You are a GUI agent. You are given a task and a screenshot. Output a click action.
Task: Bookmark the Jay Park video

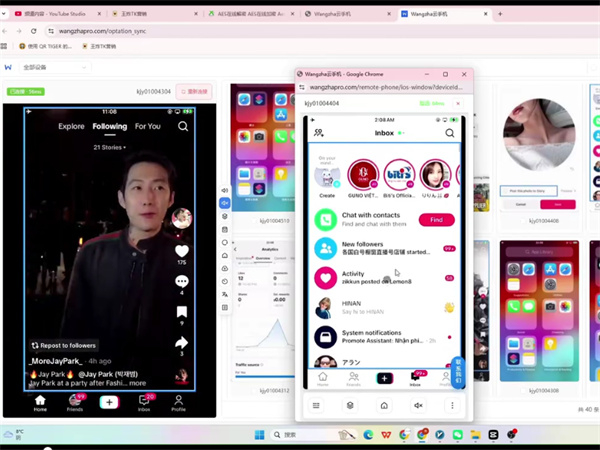(182, 312)
